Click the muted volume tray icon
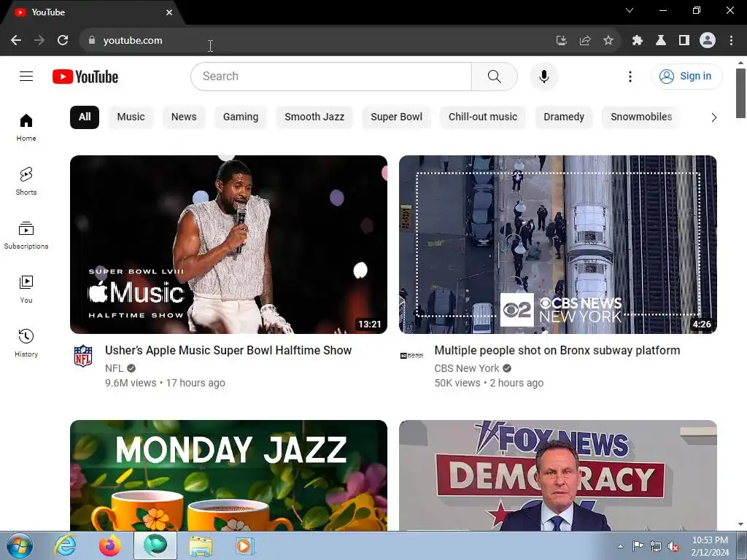Image resolution: width=747 pixels, height=560 pixels. tap(673, 547)
